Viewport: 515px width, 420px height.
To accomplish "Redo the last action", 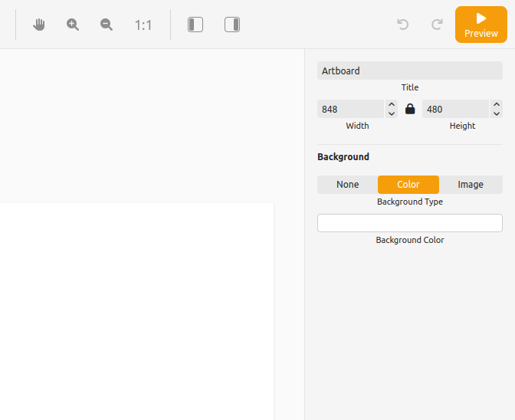I will pos(437,25).
